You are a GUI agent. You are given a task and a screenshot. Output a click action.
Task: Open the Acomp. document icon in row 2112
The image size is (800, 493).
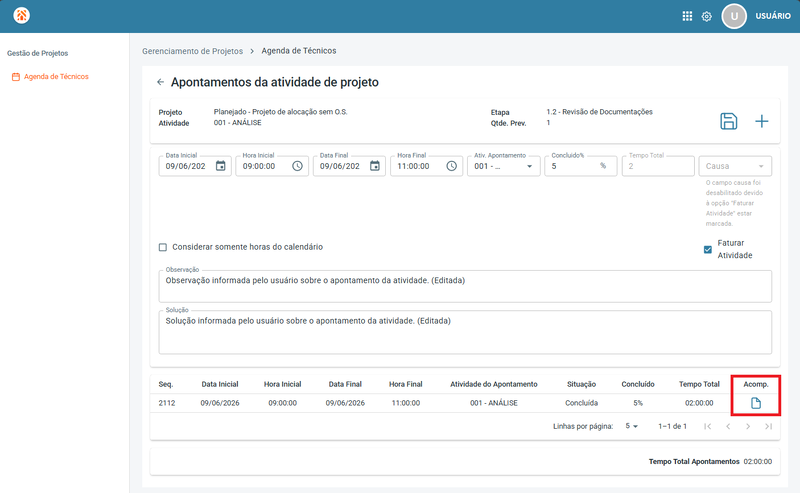click(x=756, y=403)
